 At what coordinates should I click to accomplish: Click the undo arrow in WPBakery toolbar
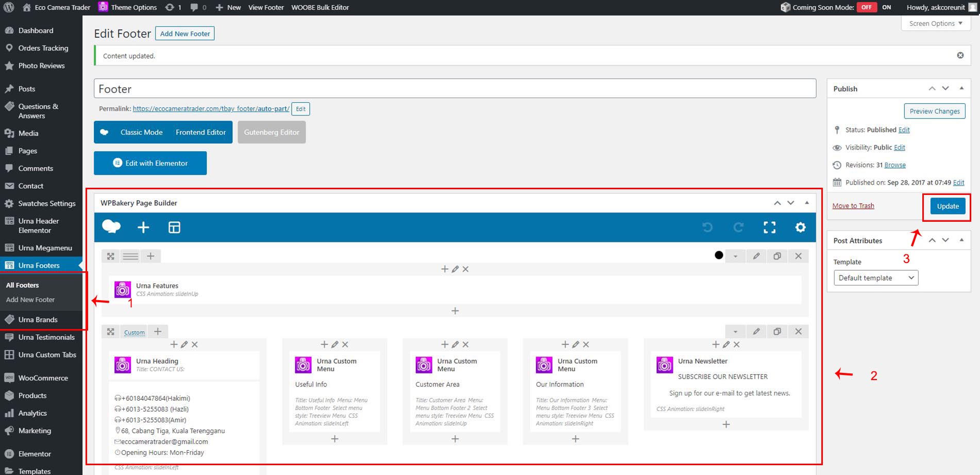pyautogui.click(x=707, y=227)
